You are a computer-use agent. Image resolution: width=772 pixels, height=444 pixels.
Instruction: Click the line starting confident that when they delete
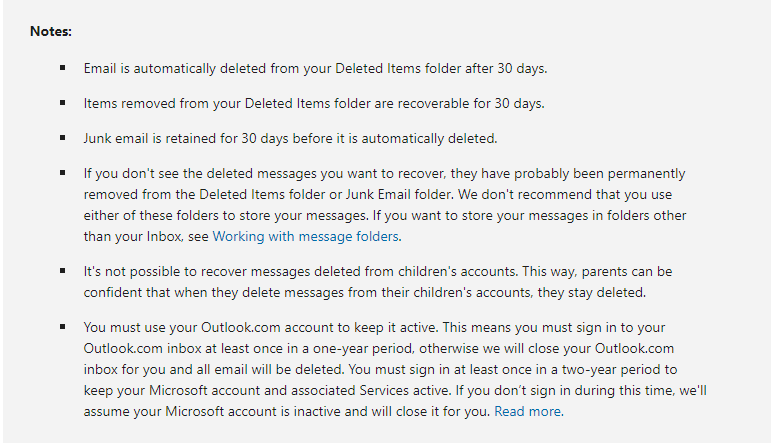click(364, 292)
